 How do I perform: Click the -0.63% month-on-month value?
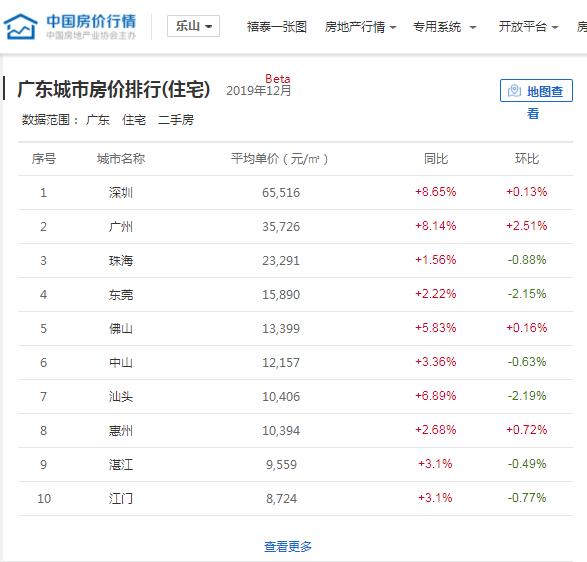pos(527,362)
